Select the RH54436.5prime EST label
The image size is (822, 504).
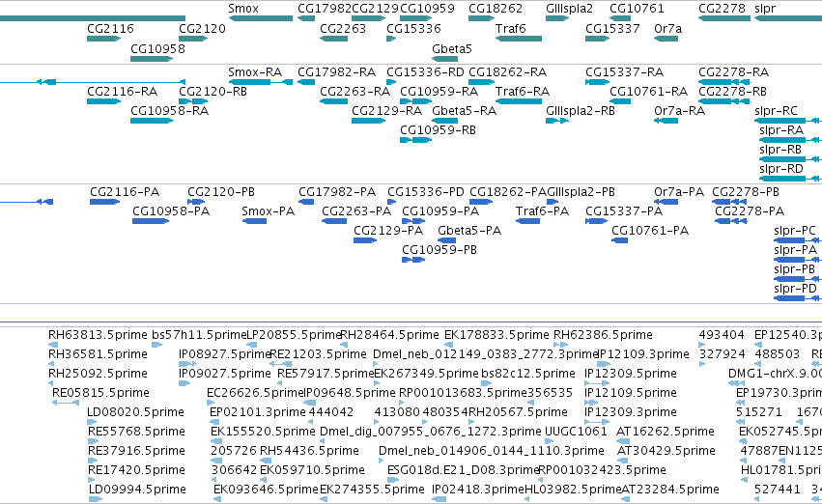click(309, 451)
